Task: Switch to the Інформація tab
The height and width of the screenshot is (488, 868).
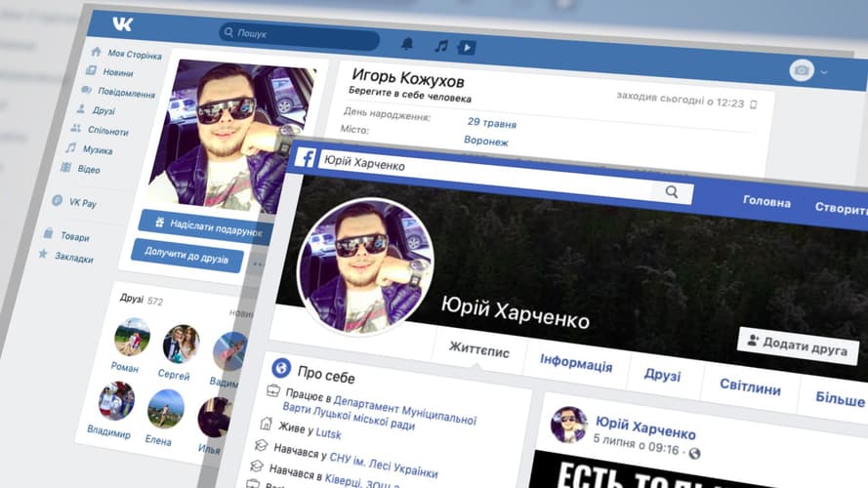Action: (x=576, y=366)
